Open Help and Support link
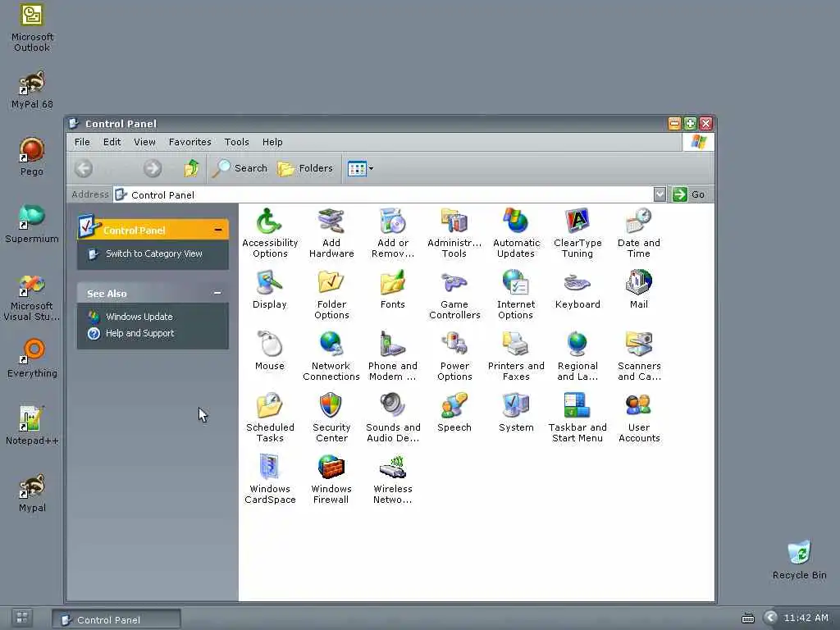 [x=139, y=333]
